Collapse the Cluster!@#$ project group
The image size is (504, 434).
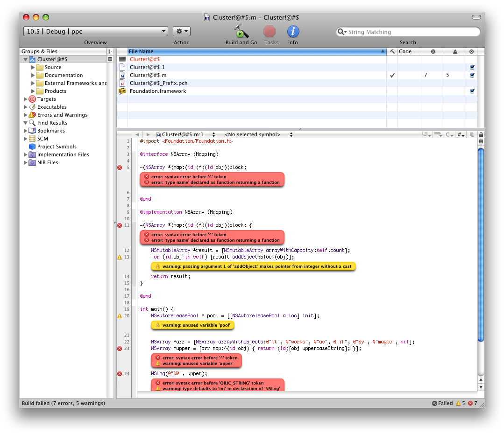[25, 59]
